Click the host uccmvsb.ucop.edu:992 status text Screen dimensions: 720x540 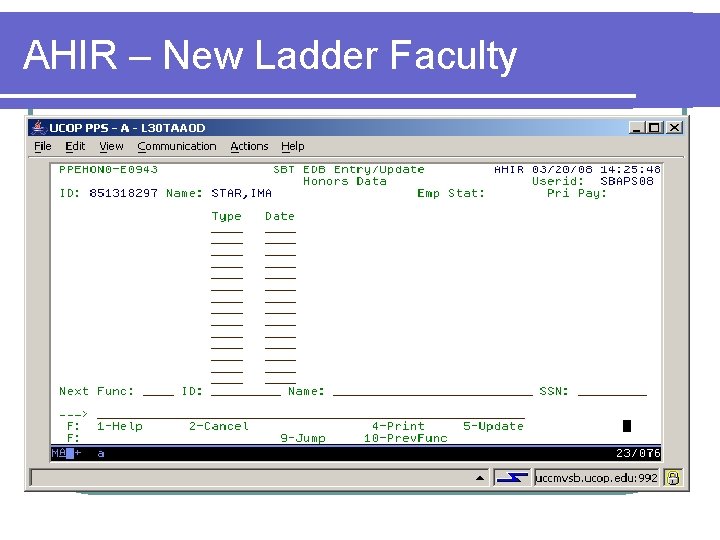596,478
